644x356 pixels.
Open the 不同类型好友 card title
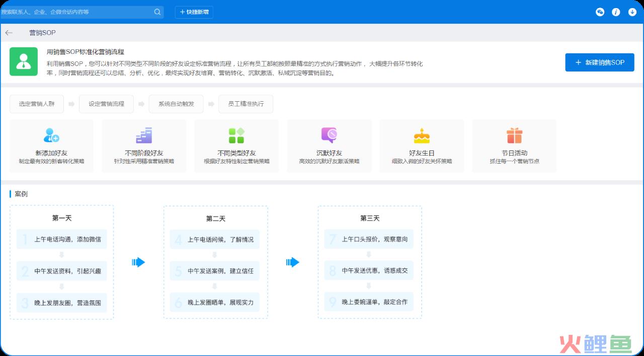tap(236, 153)
